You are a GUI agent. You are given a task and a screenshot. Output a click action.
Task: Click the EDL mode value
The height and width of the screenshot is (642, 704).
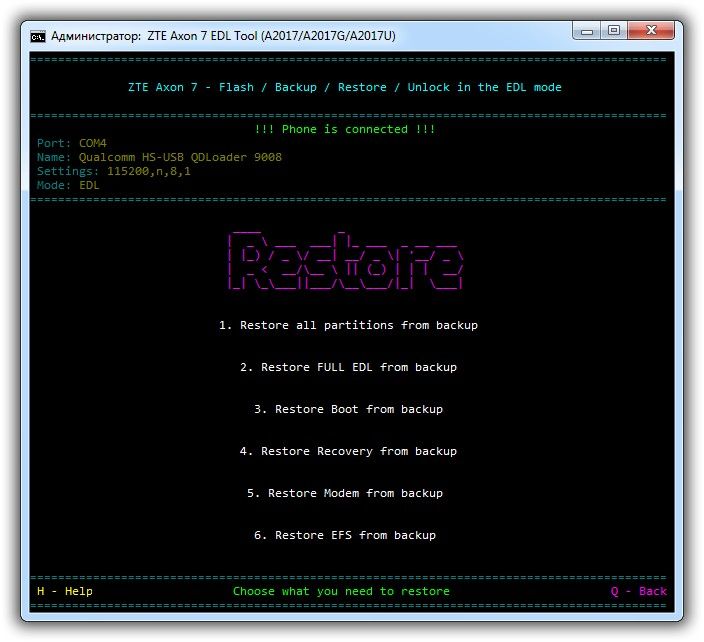coord(89,185)
